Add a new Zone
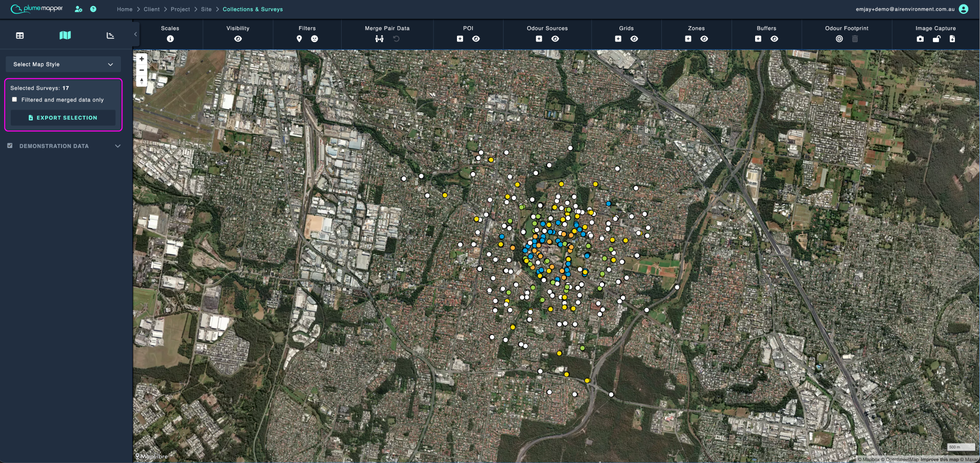The height and width of the screenshot is (463, 980). tap(688, 39)
